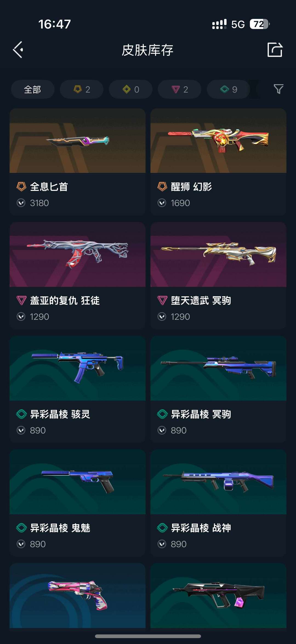Screen dimensions: 296x644
Task: Filter by orange tier showing 2
Action: (82, 89)
